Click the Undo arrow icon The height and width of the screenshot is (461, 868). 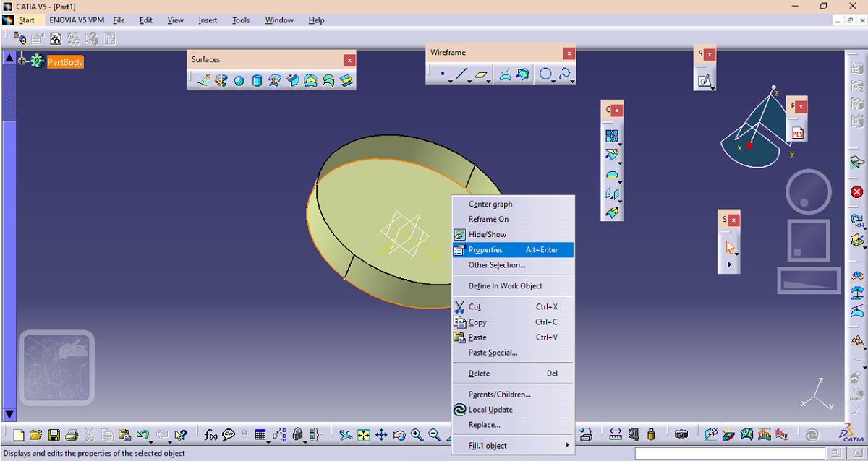coord(142,435)
